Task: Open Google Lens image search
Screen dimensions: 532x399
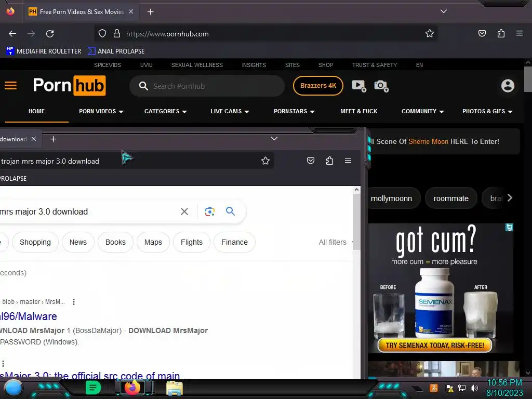Action: [x=210, y=211]
